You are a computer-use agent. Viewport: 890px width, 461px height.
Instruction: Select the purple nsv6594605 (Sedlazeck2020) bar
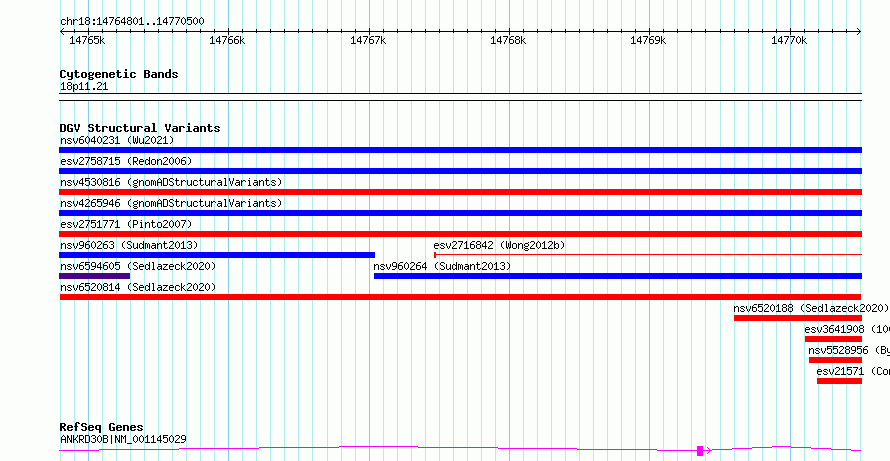pyautogui.click(x=95, y=276)
